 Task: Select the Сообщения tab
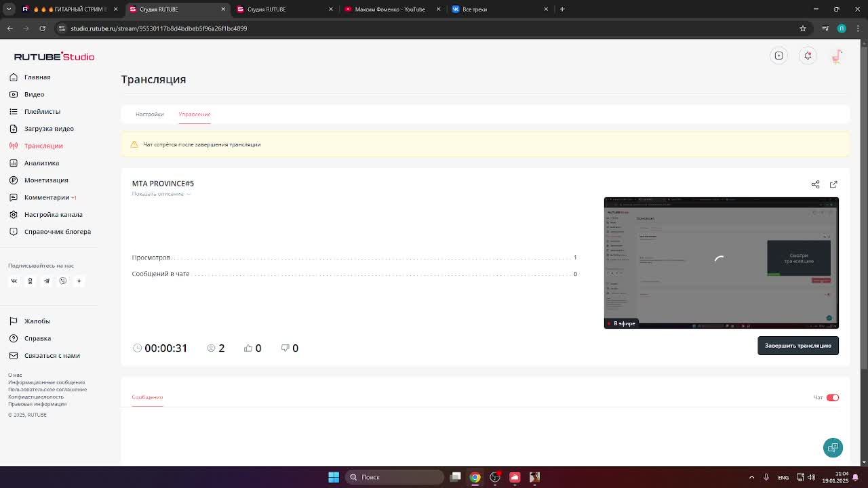[x=147, y=397]
